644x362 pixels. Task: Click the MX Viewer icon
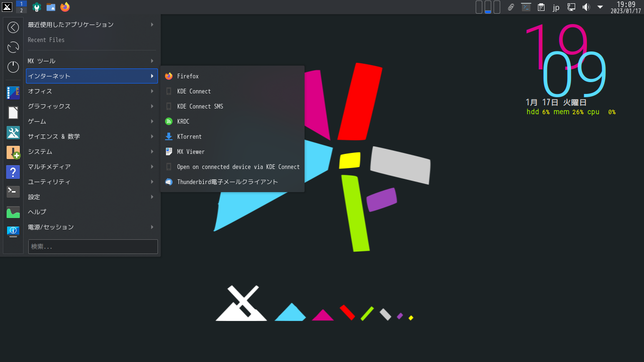point(169,152)
